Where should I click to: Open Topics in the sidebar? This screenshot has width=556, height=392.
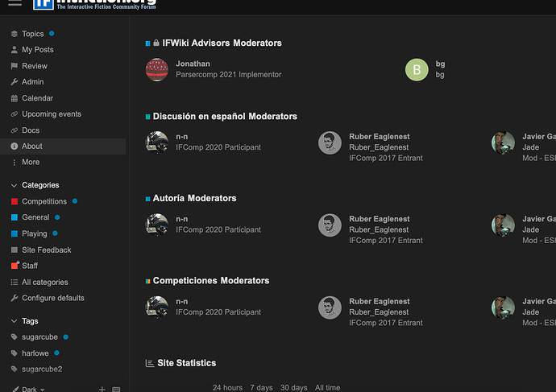pyautogui.click(x=32, y=34)
